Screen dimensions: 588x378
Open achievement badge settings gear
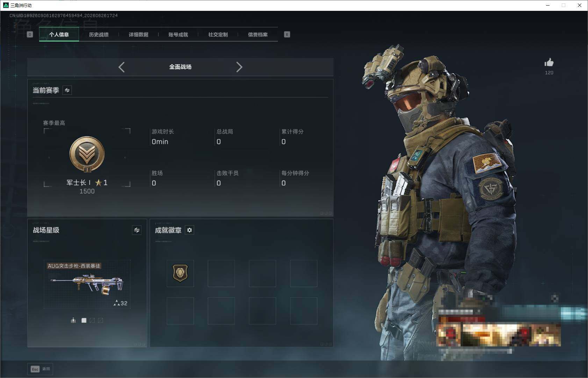[x=189, y=230]
